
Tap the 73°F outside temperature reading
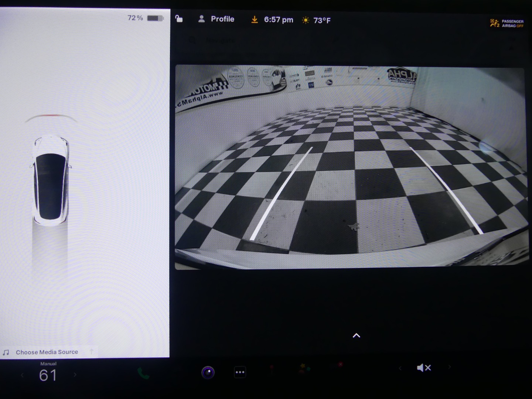point(322,20)
